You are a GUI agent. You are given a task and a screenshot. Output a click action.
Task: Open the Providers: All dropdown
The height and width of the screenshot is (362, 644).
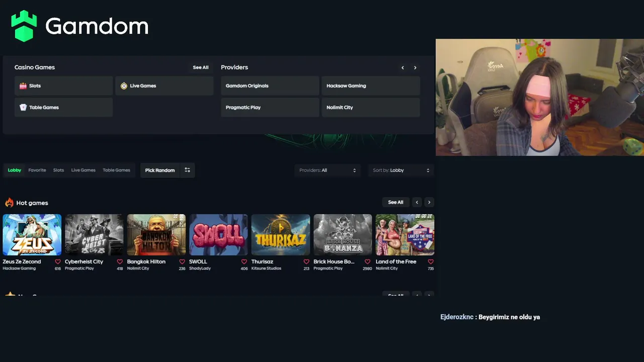coord(328,170)
